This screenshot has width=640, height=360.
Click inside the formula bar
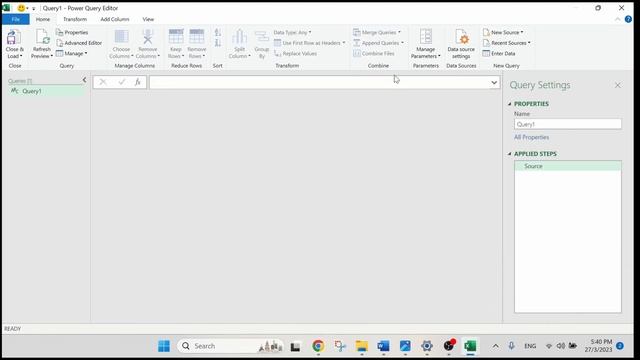[x=319, y=82]
